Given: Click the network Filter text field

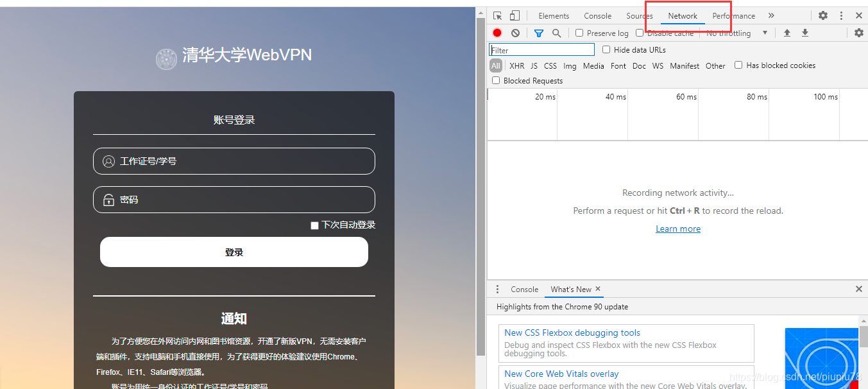Looking at the screenshot, I should click(541, 50).
